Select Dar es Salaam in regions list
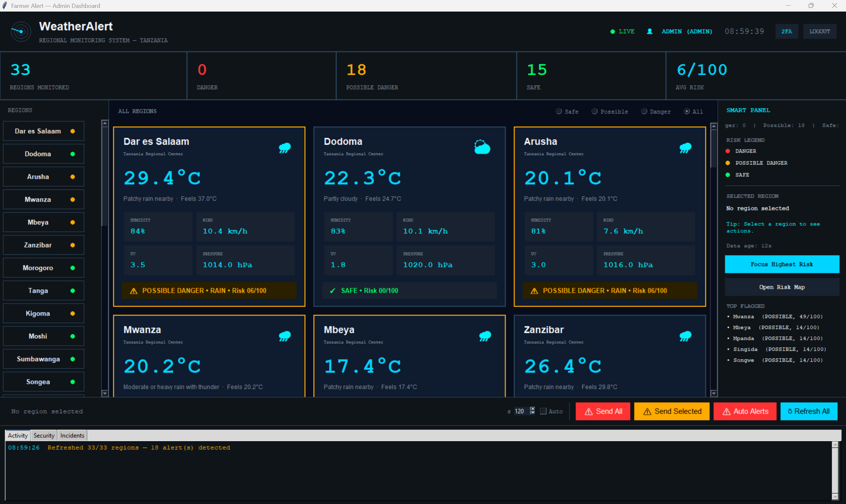This screenshot has width=846, height=504. pos(44,131)
